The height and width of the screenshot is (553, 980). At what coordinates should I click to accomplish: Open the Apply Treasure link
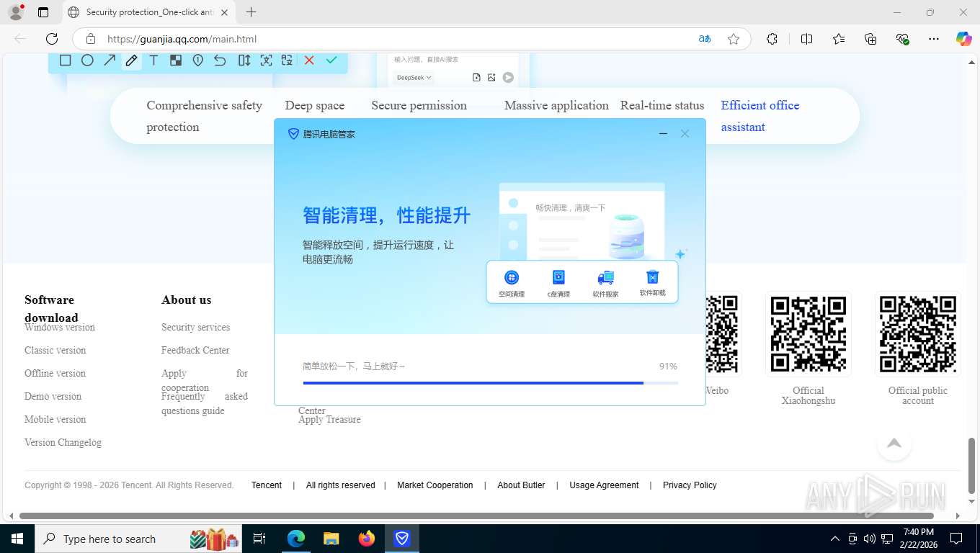pos(329,419)
